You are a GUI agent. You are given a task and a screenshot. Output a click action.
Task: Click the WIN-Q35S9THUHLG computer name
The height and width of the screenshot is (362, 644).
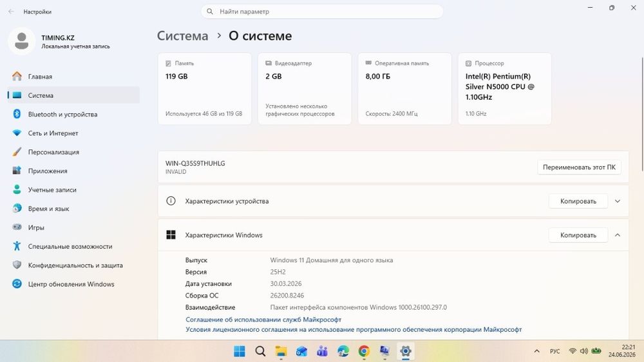(195, 163)
